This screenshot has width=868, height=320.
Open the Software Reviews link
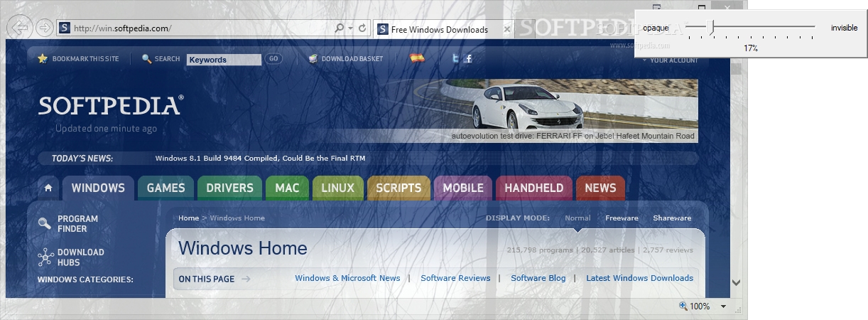tap(455, 278)
